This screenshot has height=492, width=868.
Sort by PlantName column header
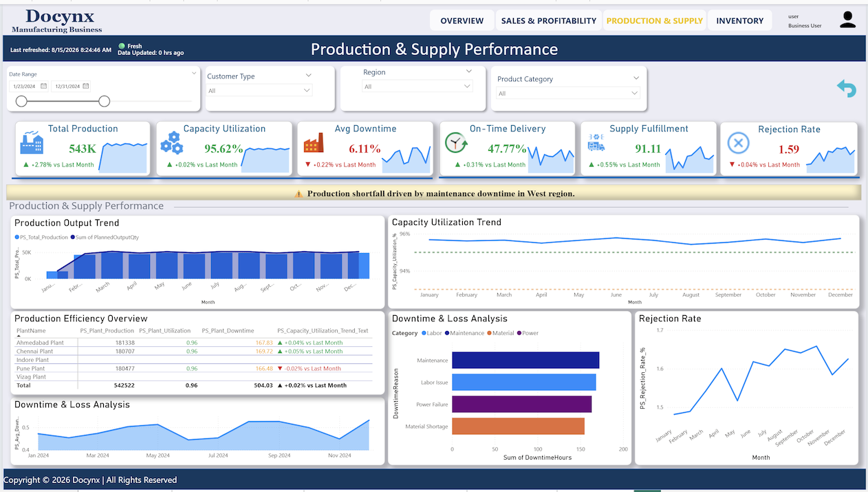coord(31,331)
